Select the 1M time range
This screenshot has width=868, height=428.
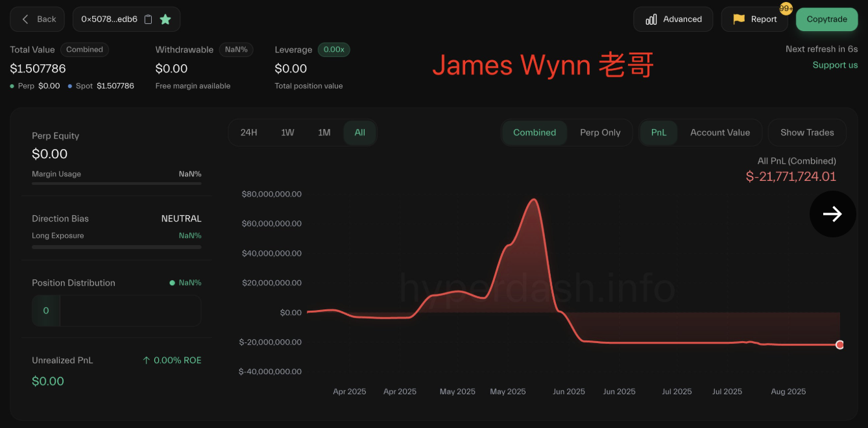point(324,132)
